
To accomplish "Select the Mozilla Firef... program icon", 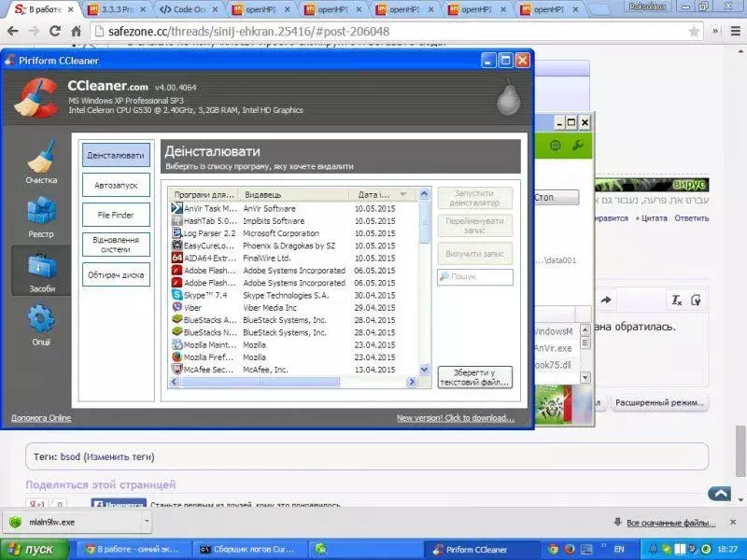I will tap(176, 357).
